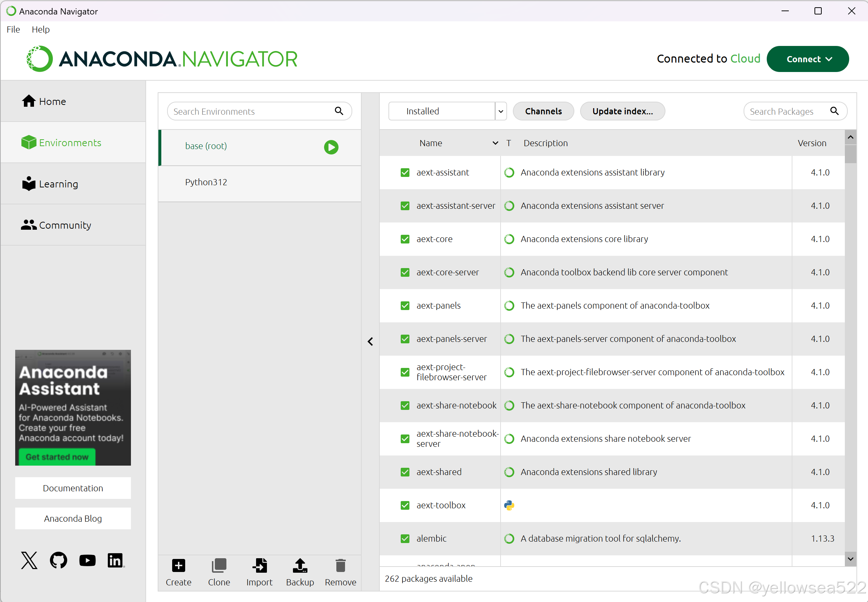
Task: Click the Import environment icon
Action: [259, 565]
